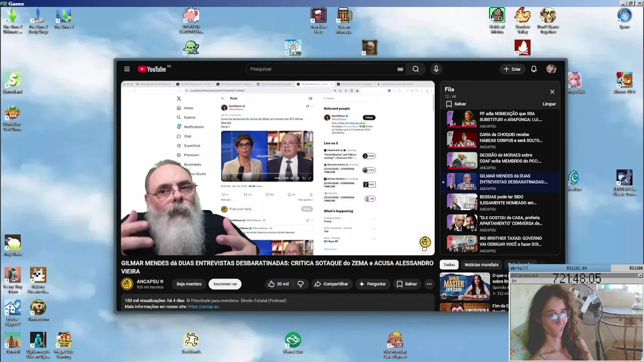The width and height of the screenshot is (644, 362).
Task: Select the Notícias mundiais filter chip
Action: coord(481,264)
